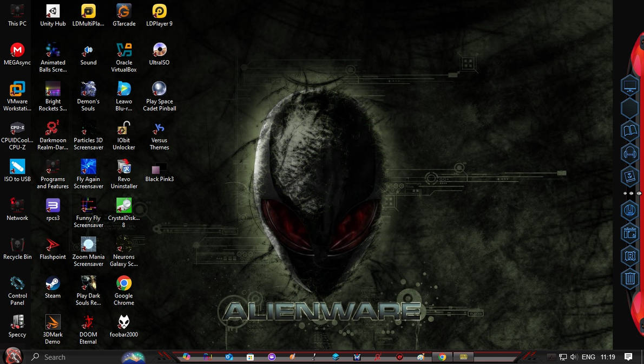Image resolution: width=644 pixels, height=364 pixels.
Task: Select Programs and Features shortcut
Action: click(52, 174)
